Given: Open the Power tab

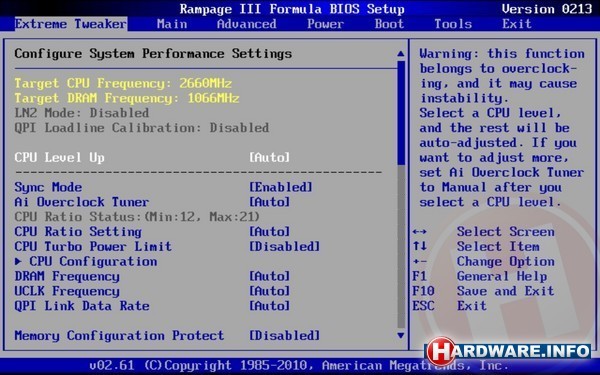Looking at the screenshot, I should click(x=325, y=24).
